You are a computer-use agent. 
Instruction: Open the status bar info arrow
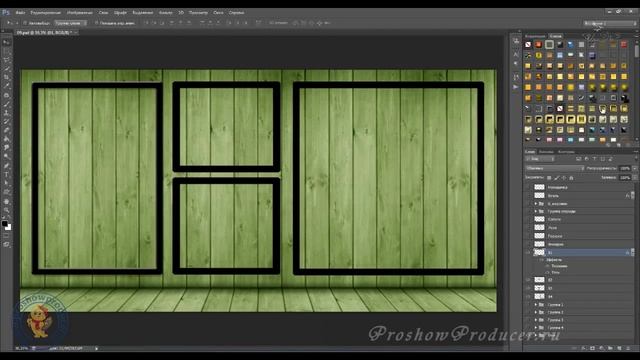pos(97,349)
